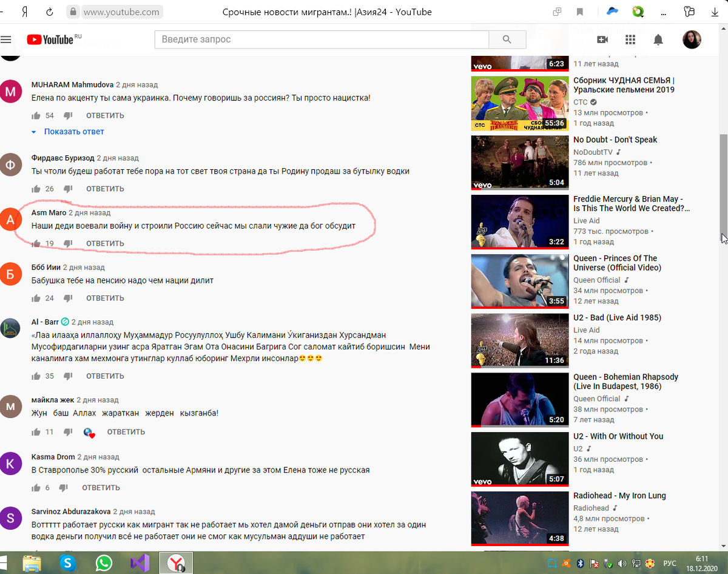
Task: Open the YouTube hamburger guide menu
Action: tap(6, 40)
